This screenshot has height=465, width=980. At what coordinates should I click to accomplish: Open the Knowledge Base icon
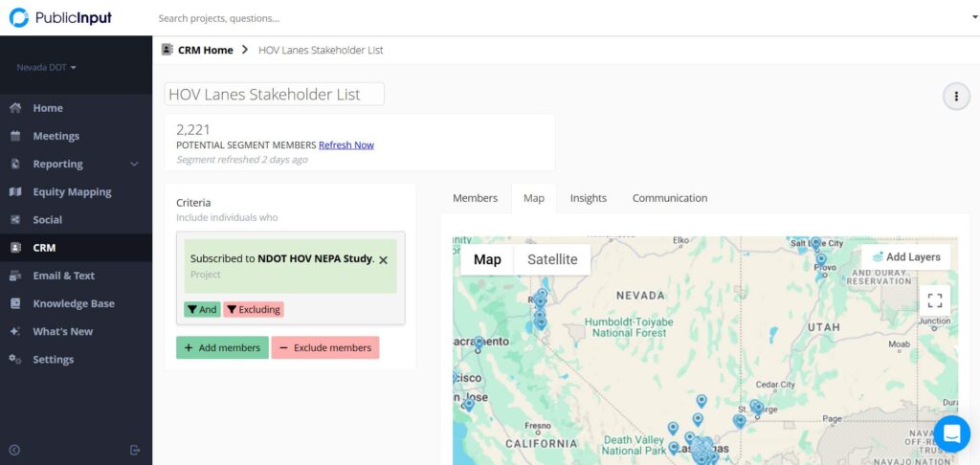click(x=15, y=303)
